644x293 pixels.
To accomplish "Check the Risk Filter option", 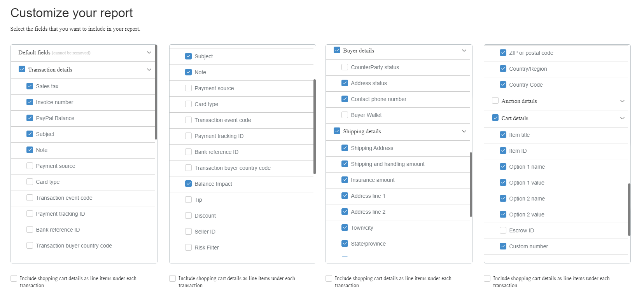I will 189,248.
